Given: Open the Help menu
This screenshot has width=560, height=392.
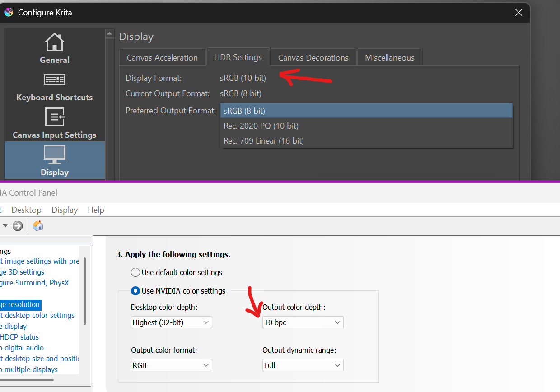Looking at the screenshot, I should click(96, 210).
